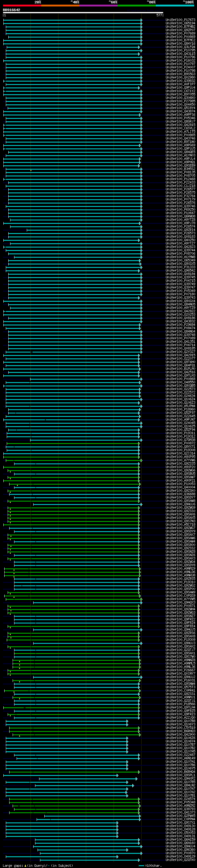Select label UniRef100_Q84Y16
The image size is (197, 868).
click(x=180, y=43)
